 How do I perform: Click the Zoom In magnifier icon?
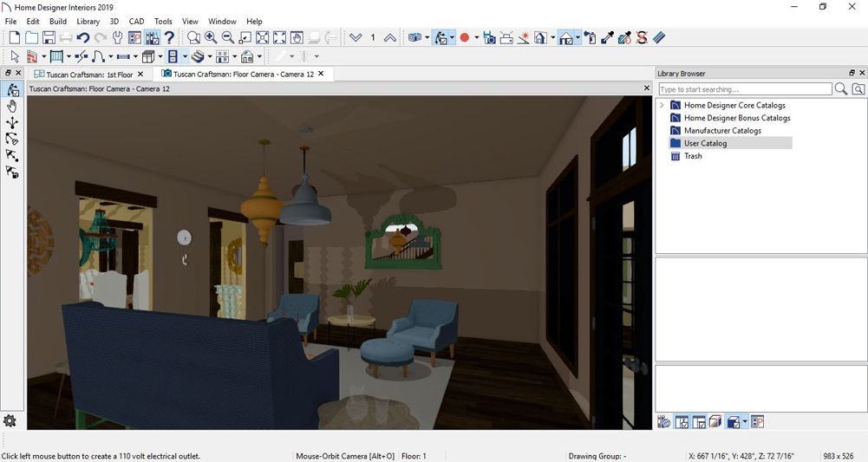(211, 37)
